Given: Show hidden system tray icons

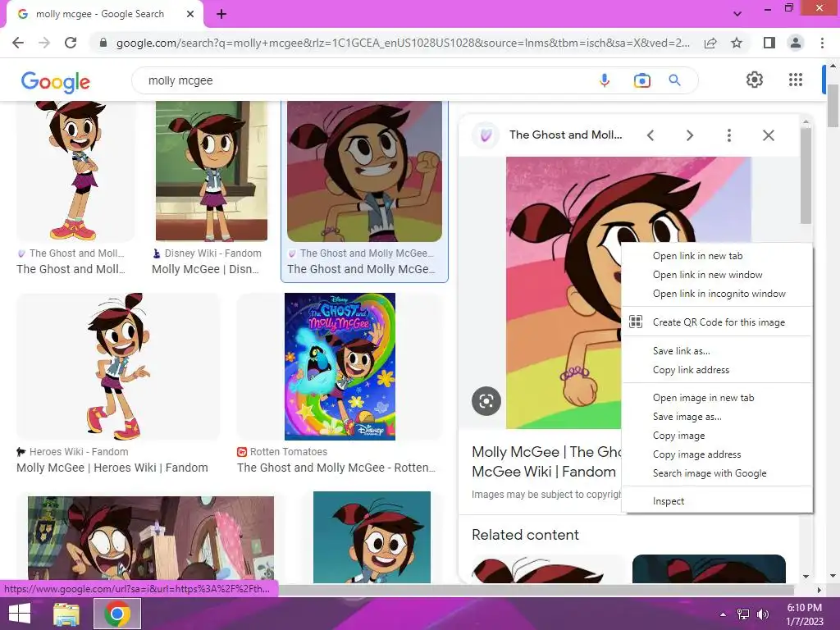Looking at the screenshot, I should [724, 614].
